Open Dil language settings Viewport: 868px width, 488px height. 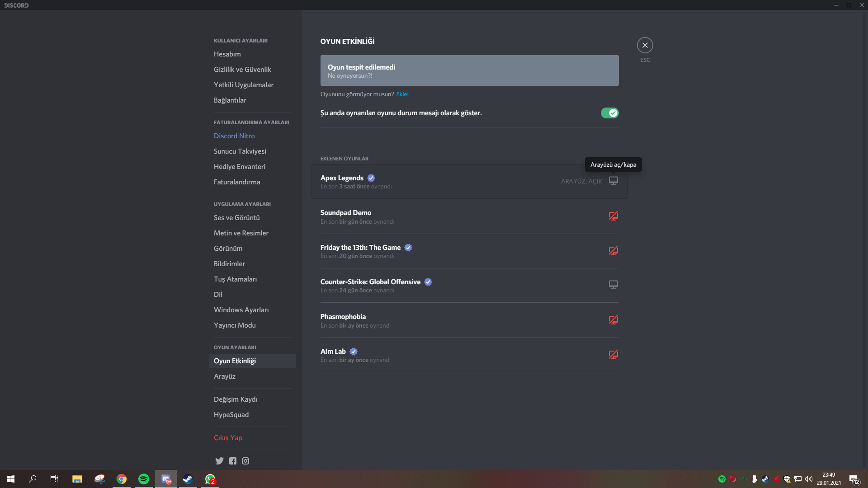tap(252, 295)
